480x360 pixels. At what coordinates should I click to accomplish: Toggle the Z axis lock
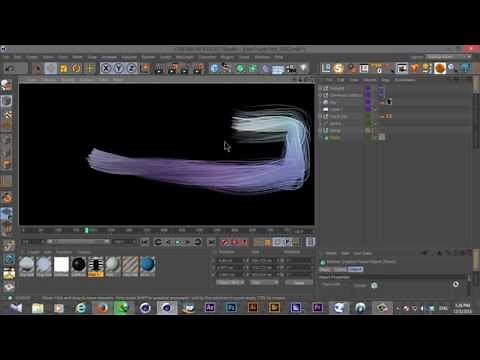[x=131, y=69]
